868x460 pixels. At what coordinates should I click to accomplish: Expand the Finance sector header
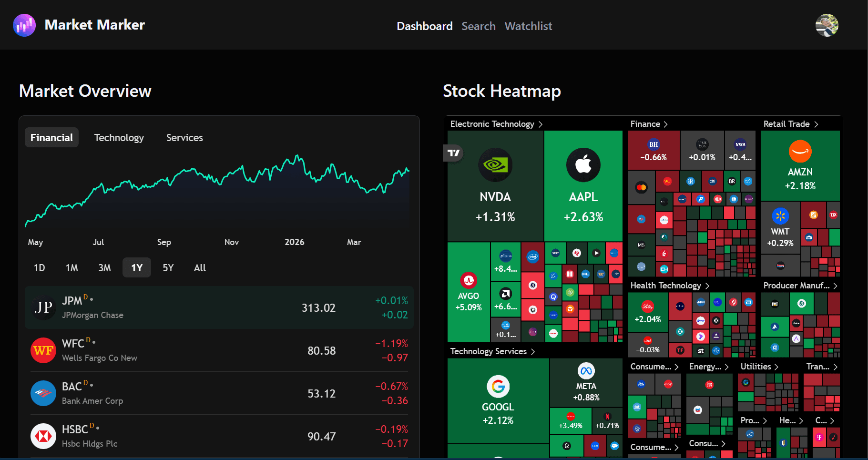click(649, 124)
